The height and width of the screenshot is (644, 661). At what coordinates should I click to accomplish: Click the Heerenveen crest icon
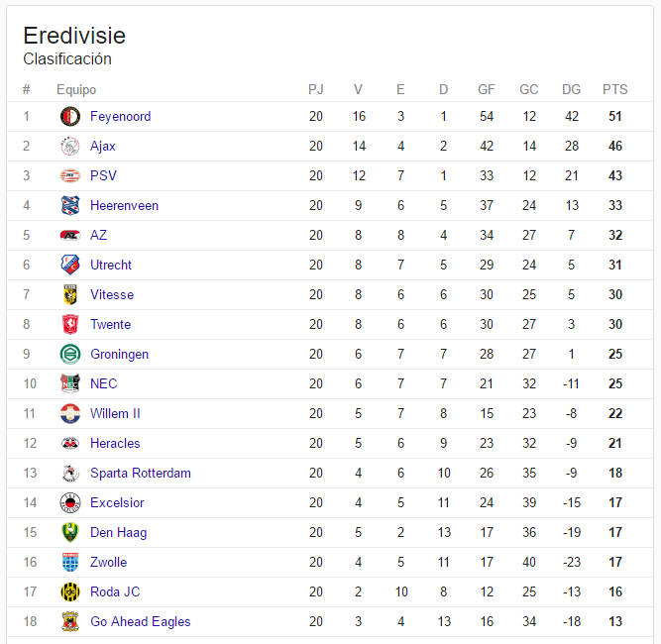coord(70,206)
